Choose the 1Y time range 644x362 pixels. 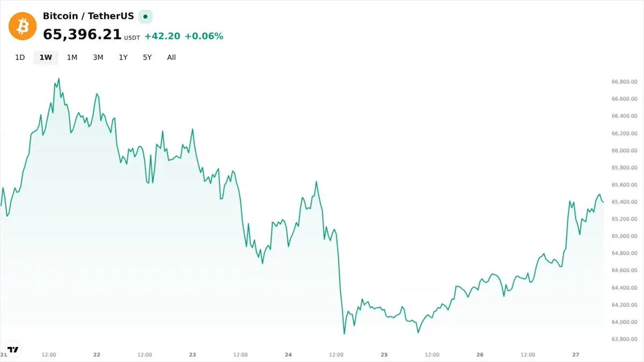click(x=123, y=57)
